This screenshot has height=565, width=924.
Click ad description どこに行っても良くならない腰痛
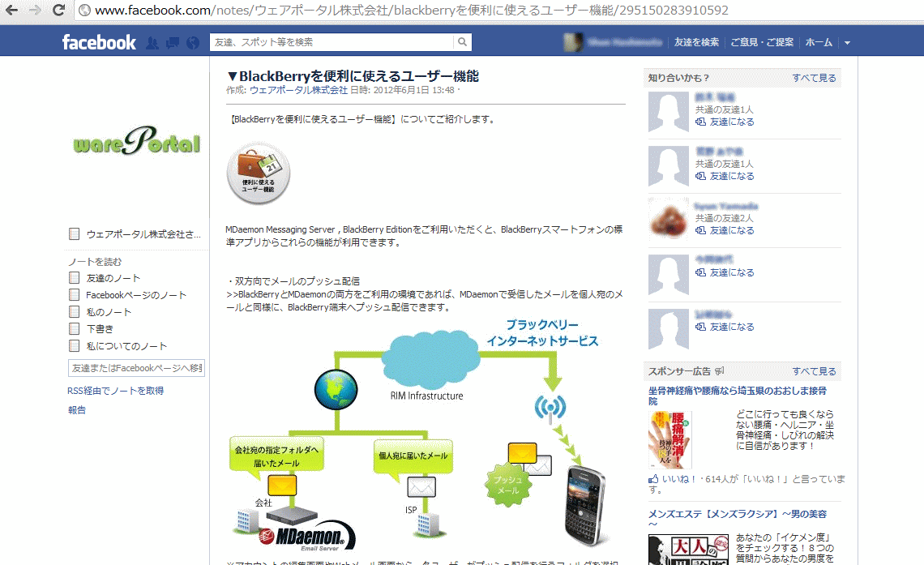(785, 430)
